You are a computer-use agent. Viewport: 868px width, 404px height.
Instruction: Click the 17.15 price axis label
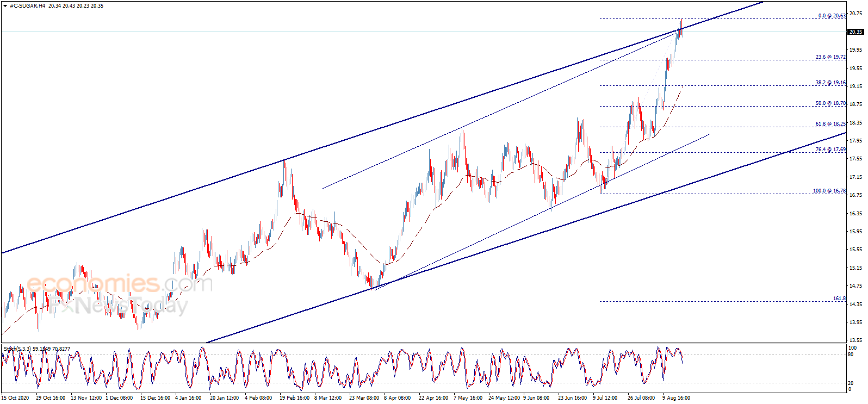pos(856,177)
